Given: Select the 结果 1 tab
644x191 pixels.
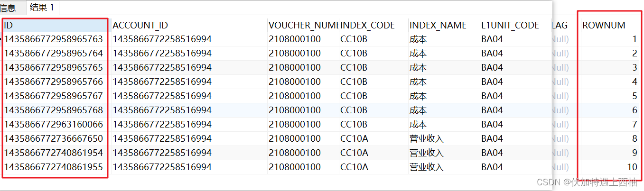Looking at the screenshot, I should [x=42, y=7].
